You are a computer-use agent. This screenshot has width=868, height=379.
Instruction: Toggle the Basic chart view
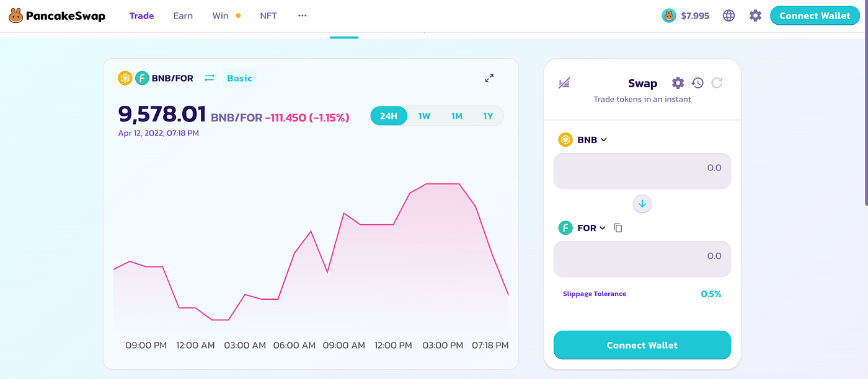point(239,78)
